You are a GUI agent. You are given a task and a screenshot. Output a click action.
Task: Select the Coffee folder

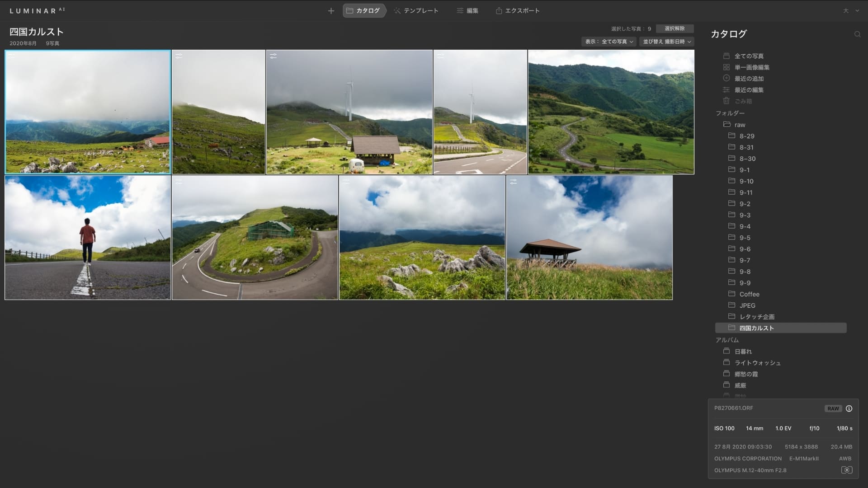[749, 294]
